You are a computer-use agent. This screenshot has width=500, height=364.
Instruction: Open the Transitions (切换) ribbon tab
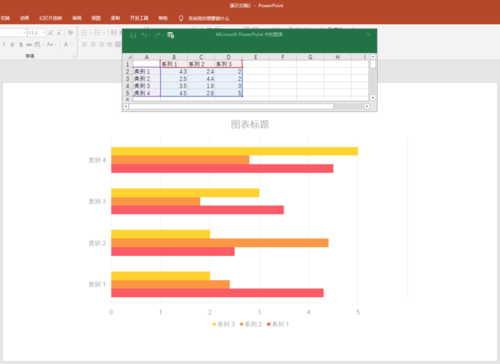5,18
